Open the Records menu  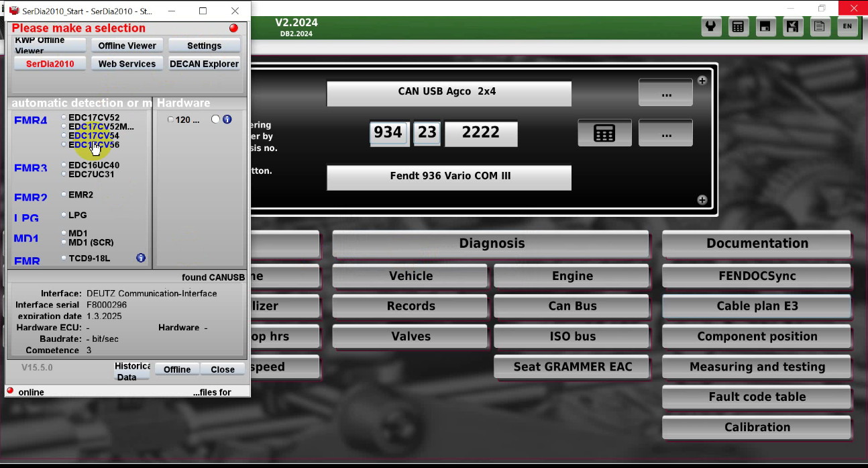(410, 306)
